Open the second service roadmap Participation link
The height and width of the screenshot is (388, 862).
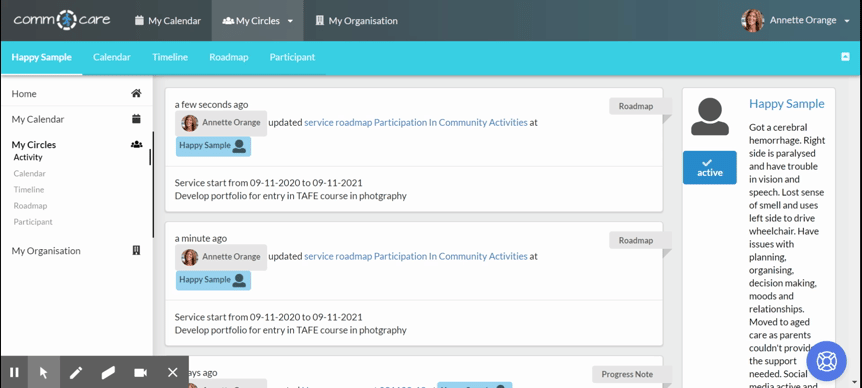coord(416,256)
